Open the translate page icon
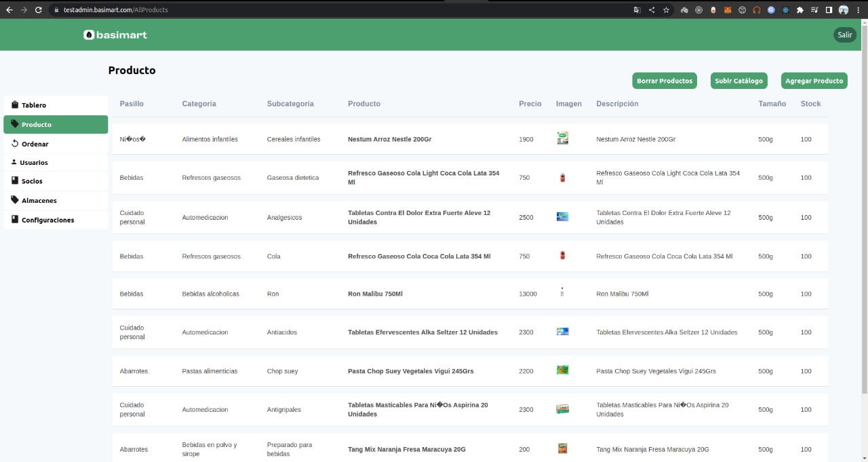Screen dimensions: 868x462 [637, 9]
